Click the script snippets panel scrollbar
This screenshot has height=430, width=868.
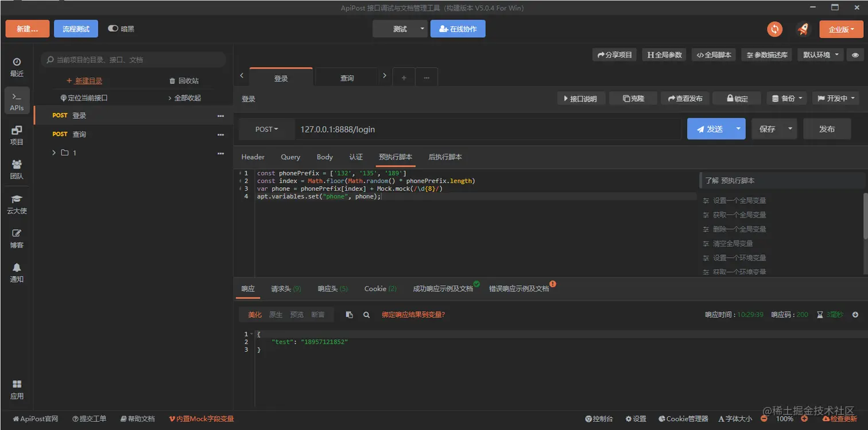pyautogui.click(x=865, y=215)
